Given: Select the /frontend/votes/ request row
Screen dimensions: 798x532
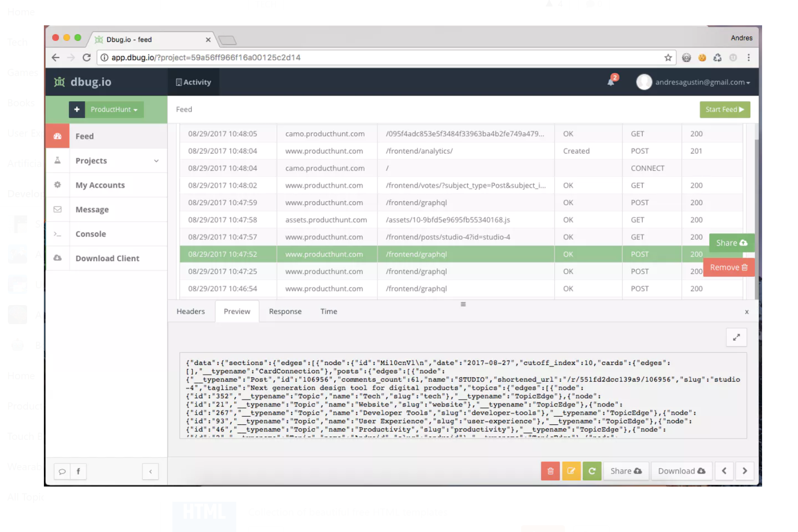Looking at the screenshot, I should (461, 185).
